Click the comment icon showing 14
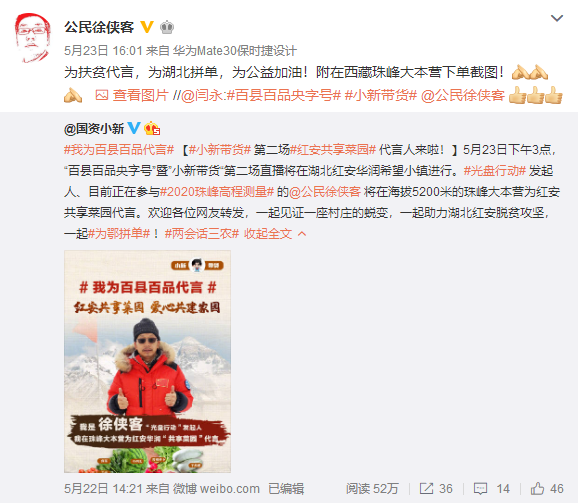Viewport: 578px width, 503px height. tap(481, 489)
